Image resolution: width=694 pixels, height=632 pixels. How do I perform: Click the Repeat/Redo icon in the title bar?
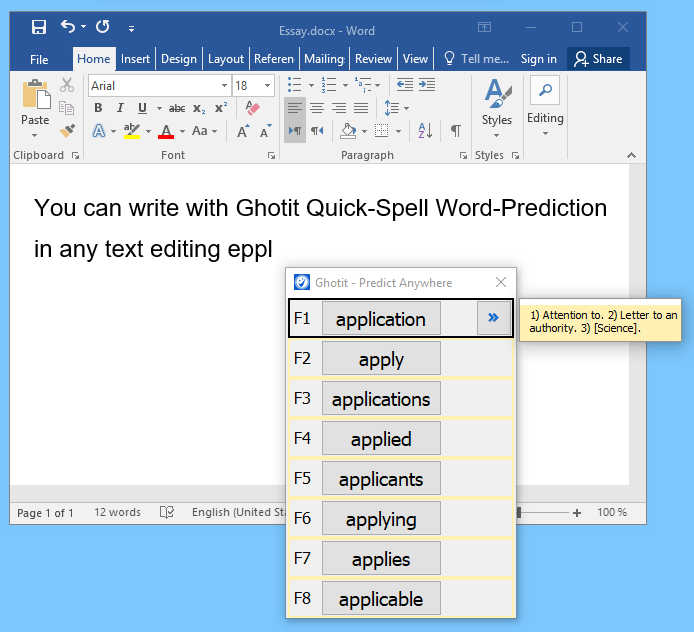click(x=103, y=27)
